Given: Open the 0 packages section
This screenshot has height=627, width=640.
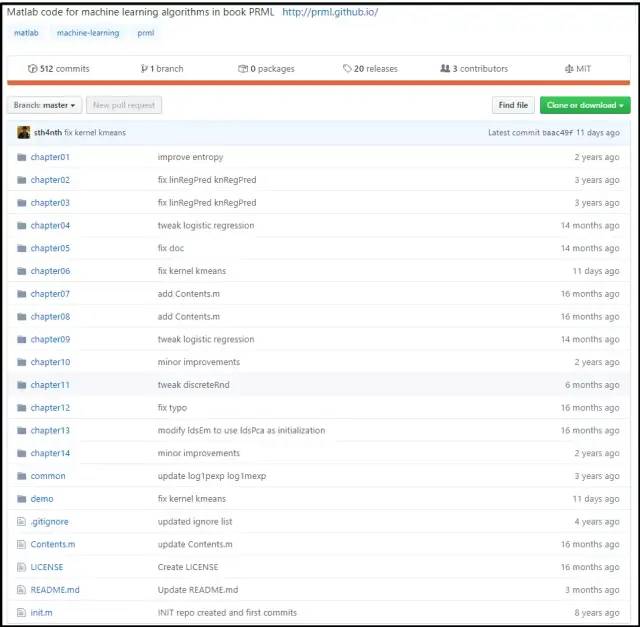Looking at the screenshot, I should (x=266, y=69).
